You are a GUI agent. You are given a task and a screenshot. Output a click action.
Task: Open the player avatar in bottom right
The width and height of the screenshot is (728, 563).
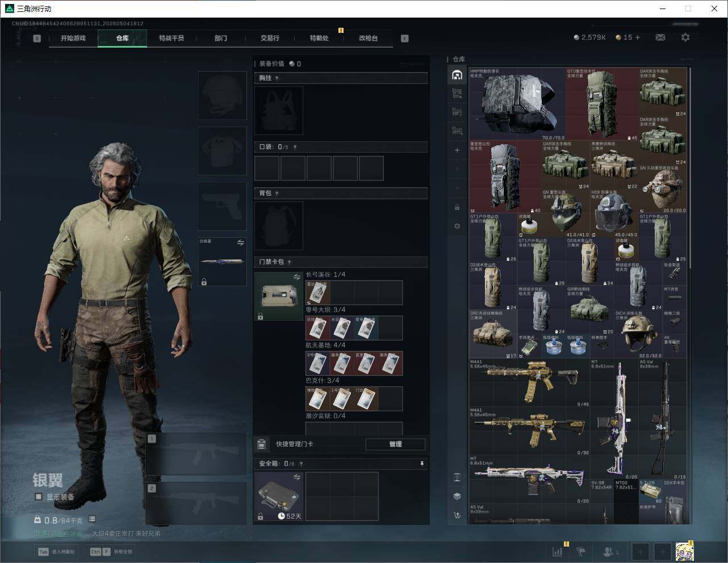point(684,551)
